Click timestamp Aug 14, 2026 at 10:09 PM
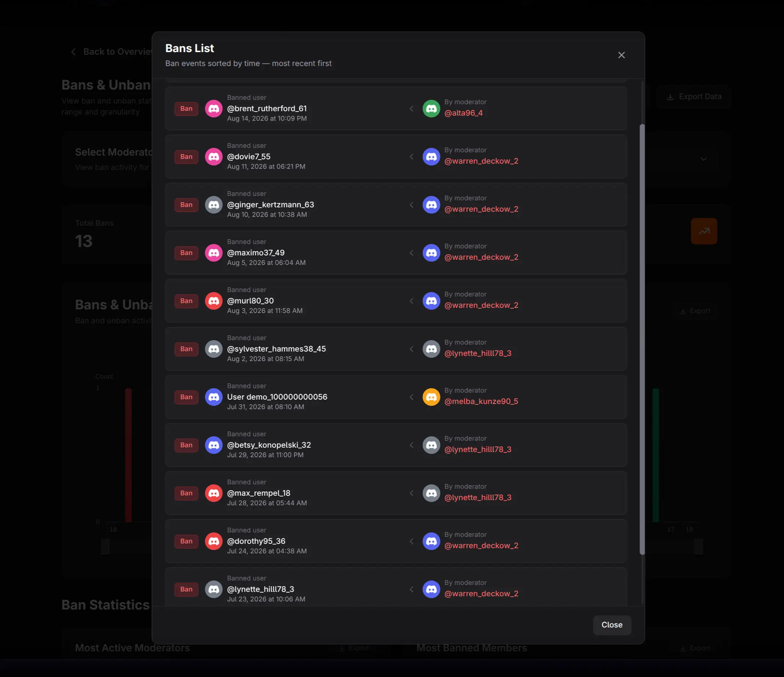The width and height of the screenshot is (784, 677). tap(267, 119)
